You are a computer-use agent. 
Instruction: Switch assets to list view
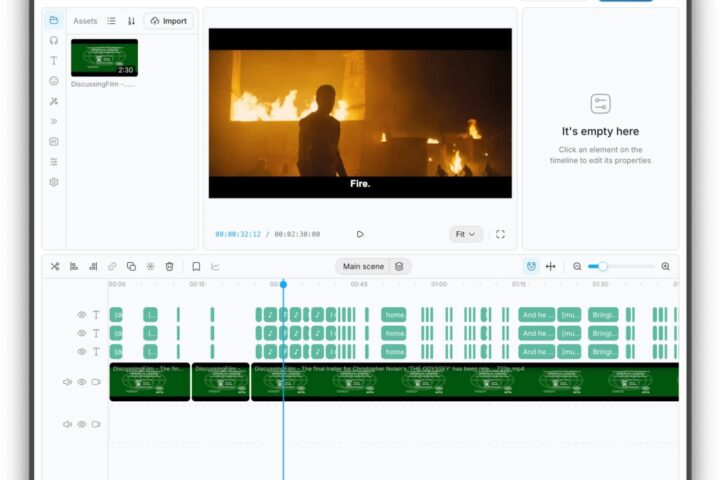[x=111, y=21]
